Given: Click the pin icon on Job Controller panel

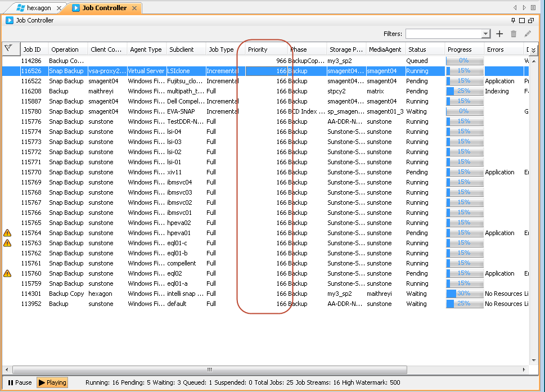Looking at the screenshot, I should click(513, 20).
